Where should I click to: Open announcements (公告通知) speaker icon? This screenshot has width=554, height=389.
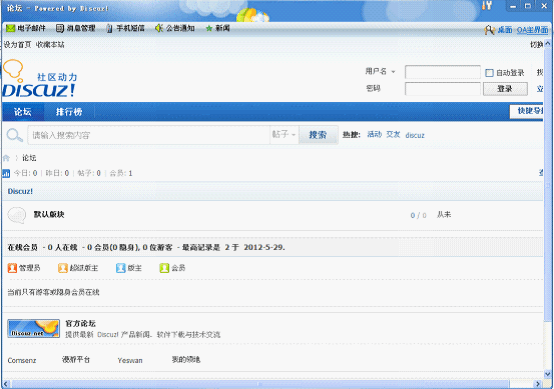click(159, 28)
